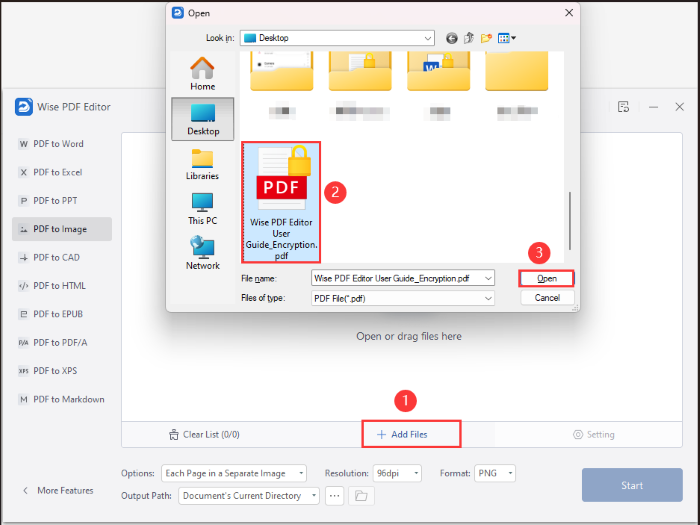Expand the File name dropdown arrow
The height and width of the screenshot is (525, 700).
[x=488, y=278]
